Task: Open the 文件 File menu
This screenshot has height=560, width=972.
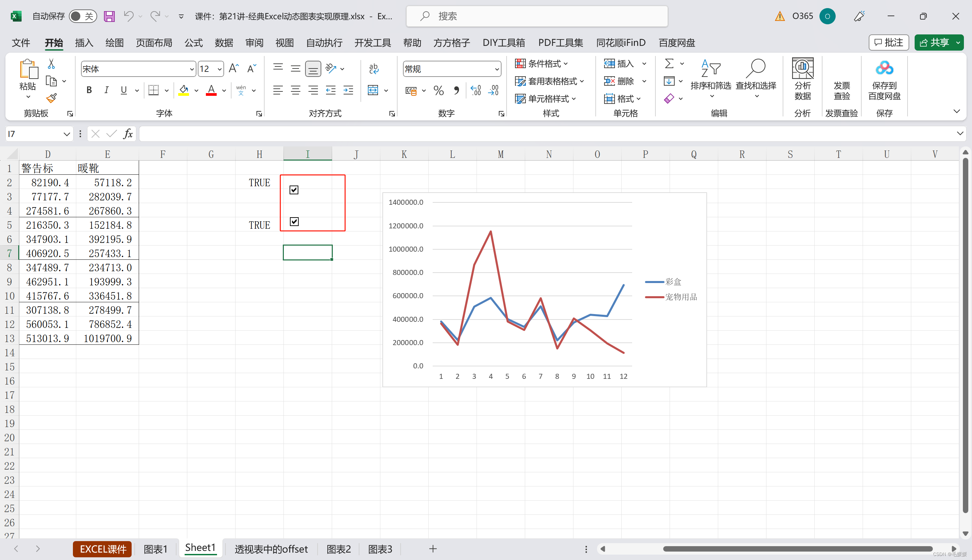Action: pos(21,43)
